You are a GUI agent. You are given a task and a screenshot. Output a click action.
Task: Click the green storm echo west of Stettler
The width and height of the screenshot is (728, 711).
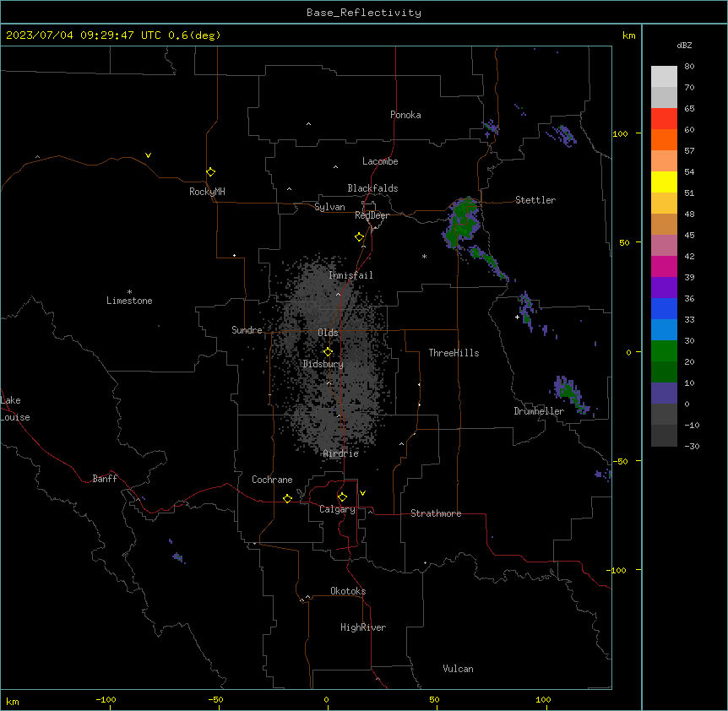point(461,222)
